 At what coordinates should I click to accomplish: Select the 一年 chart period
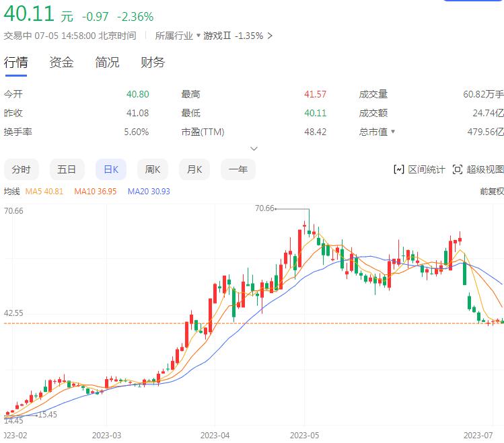pyautogui.click(x=238, y=169)
